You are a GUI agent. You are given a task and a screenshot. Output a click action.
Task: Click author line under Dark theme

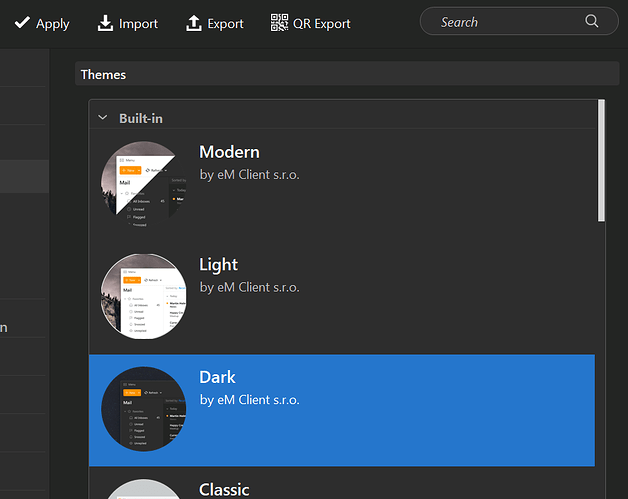tap(250, 400)
